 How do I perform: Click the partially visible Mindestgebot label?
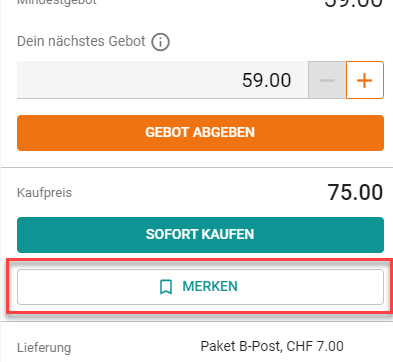point(57,2)
